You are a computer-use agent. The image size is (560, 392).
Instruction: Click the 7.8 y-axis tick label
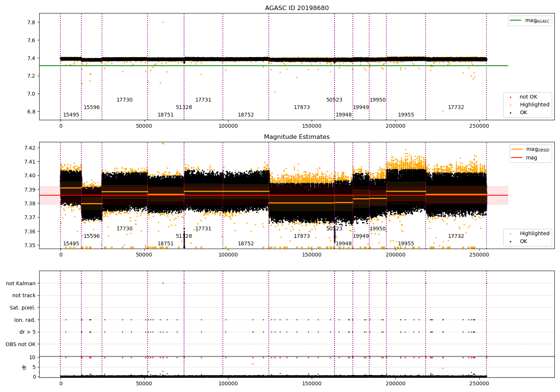click(x=31, y=22)
